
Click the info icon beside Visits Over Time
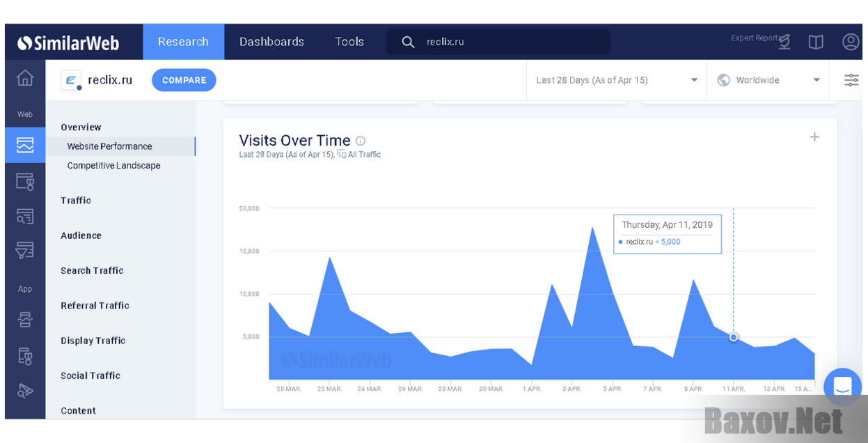click(361, 141)
